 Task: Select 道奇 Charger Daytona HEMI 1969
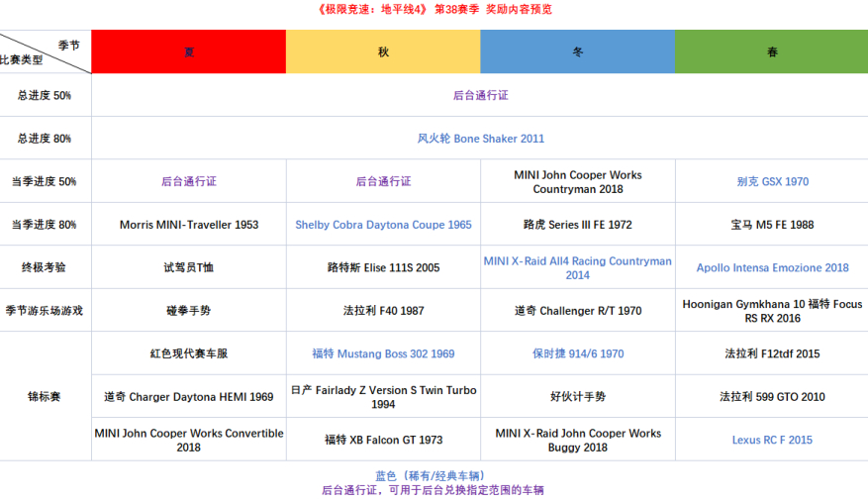point(189,397)
